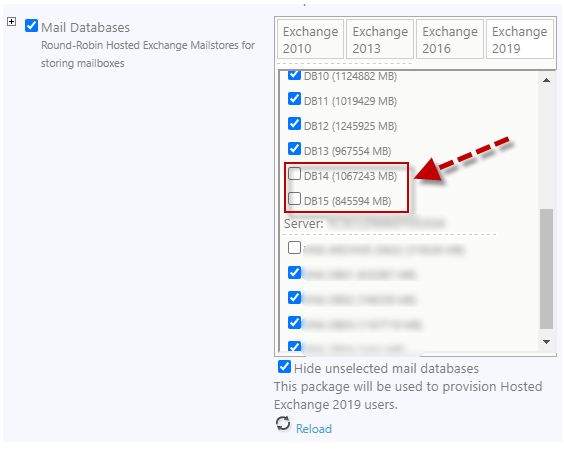Switch to the Exchange 2013 tab

380,40
